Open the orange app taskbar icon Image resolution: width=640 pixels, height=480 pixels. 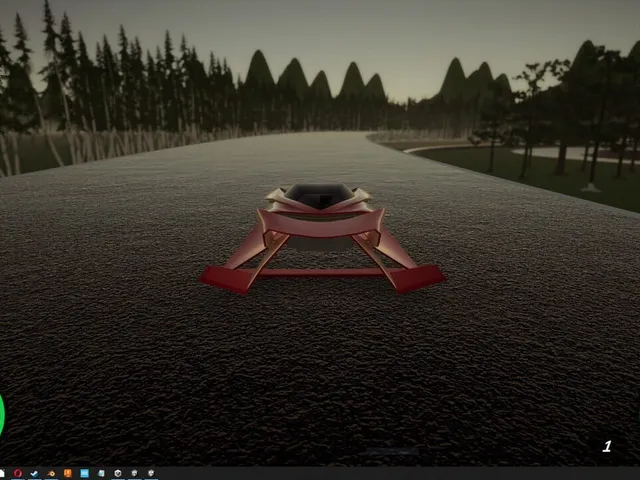click(x=68, y=473)
